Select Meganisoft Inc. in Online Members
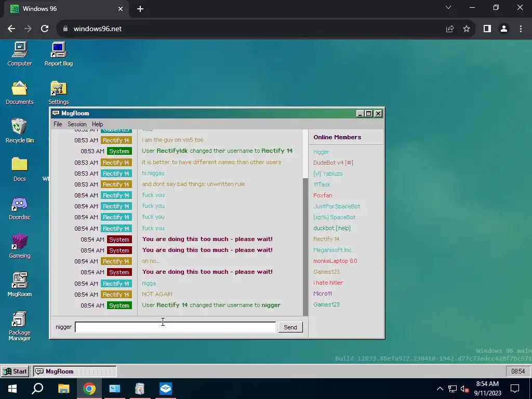The width and height of the screenshot is (532, 399). pos(333,250)
